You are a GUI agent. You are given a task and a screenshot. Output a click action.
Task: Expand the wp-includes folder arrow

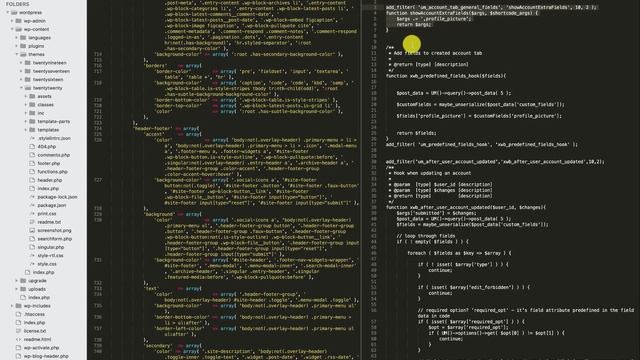point(12,306)
